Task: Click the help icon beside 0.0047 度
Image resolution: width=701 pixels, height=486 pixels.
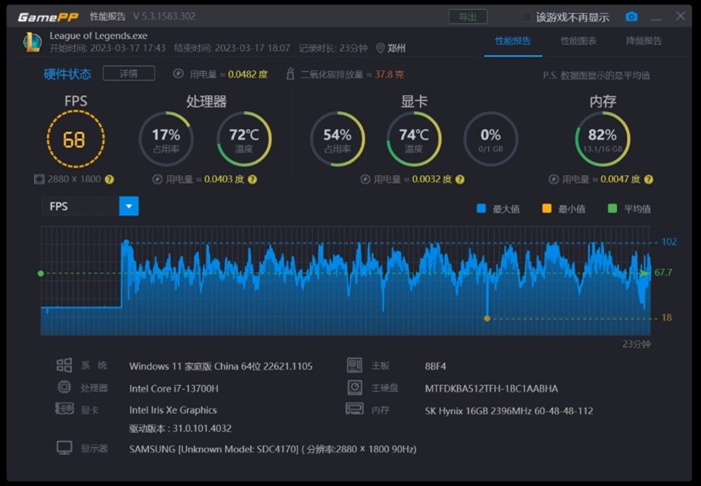Action: click(x=648, y=179)
